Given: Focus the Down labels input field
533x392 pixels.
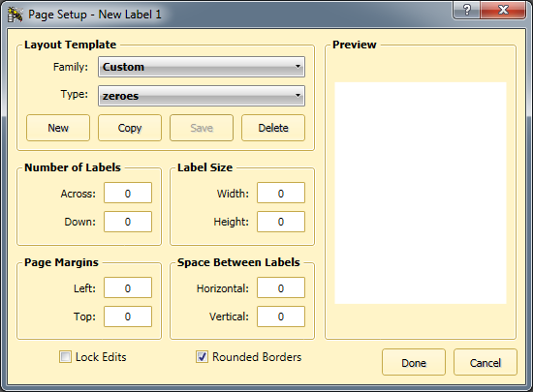Looking at the screenshot, I should (x=128, y=222).
